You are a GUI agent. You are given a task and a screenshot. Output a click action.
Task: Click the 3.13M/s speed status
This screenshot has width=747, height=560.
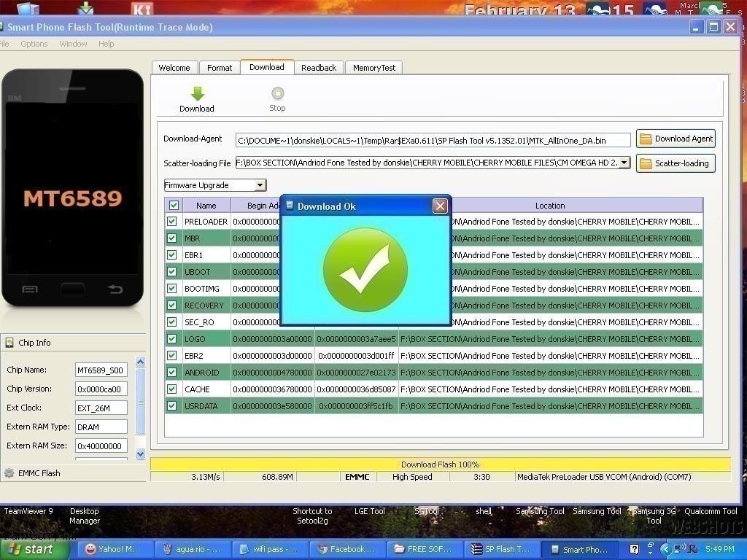[x=205, y=477]
